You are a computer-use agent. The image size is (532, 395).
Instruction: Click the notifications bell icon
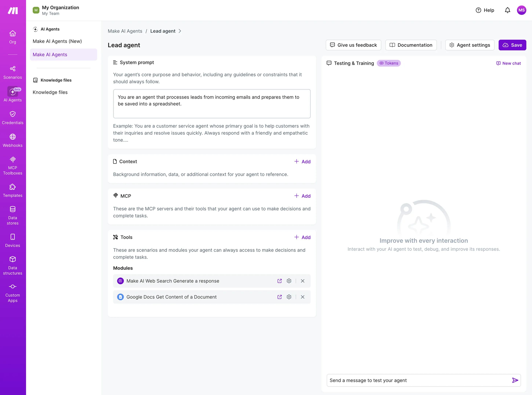[x=507, y=10]
